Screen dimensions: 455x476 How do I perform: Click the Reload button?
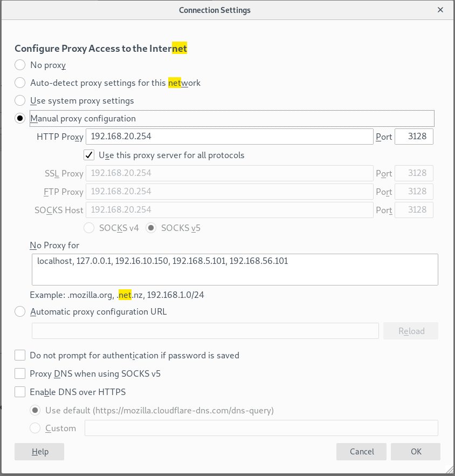tap(410, 330)
